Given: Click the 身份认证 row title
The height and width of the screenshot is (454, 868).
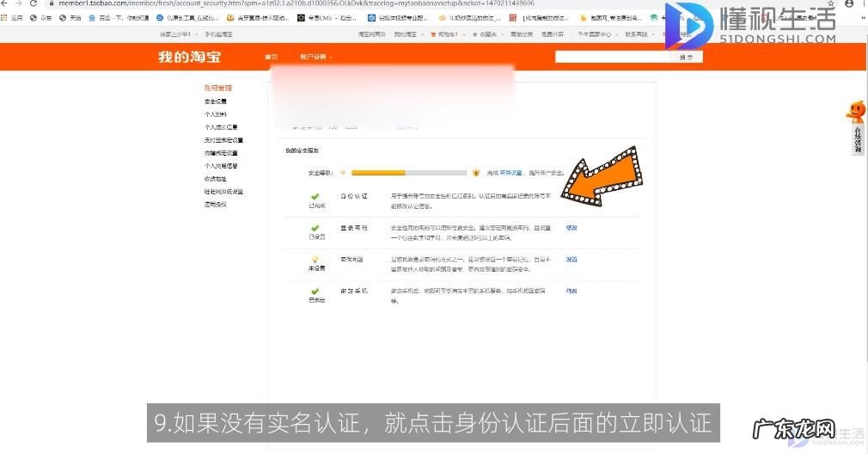Looking at the screenshot, I should [x=354, y=197].
